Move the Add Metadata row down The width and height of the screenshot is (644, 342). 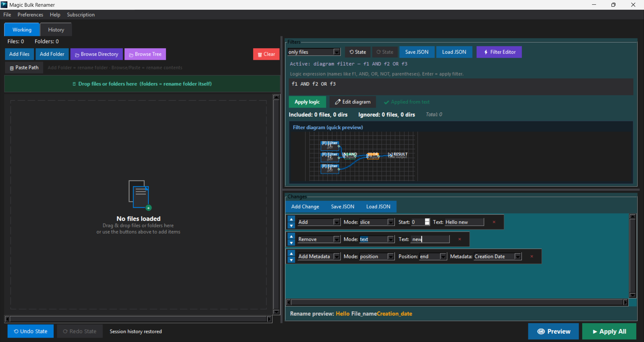[291, 260]
